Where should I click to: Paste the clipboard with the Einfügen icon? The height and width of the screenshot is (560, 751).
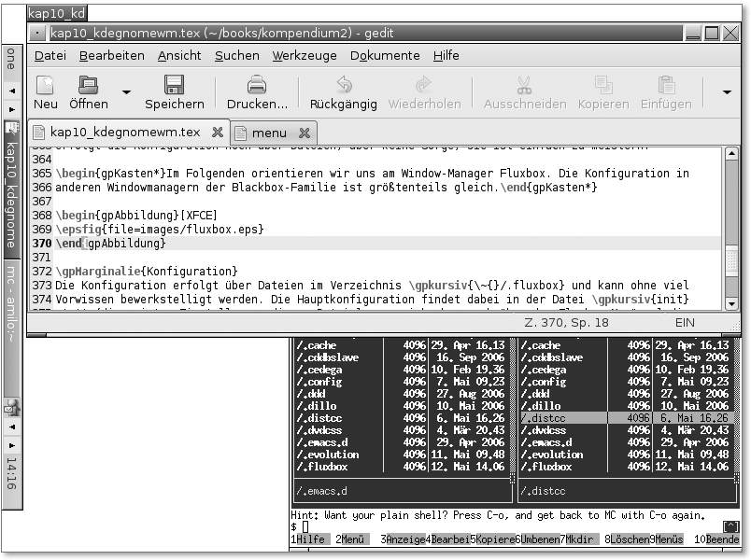coord(666,87)
